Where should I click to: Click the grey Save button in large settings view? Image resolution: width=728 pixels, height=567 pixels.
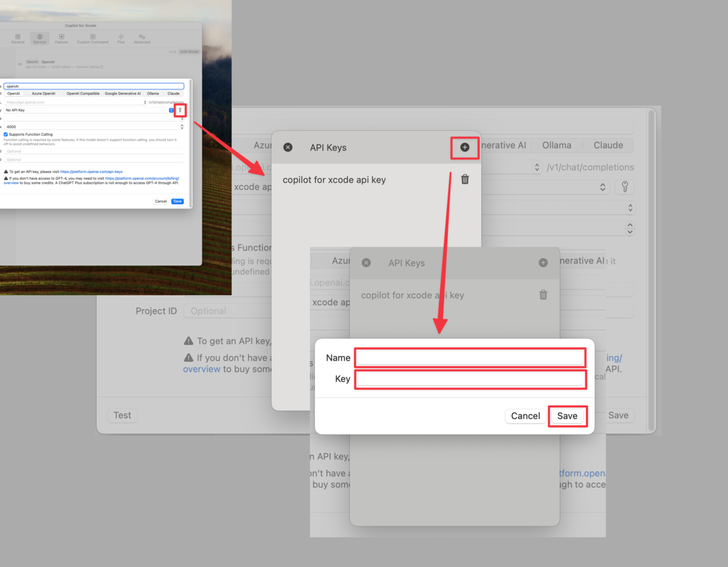click(618, 415)
